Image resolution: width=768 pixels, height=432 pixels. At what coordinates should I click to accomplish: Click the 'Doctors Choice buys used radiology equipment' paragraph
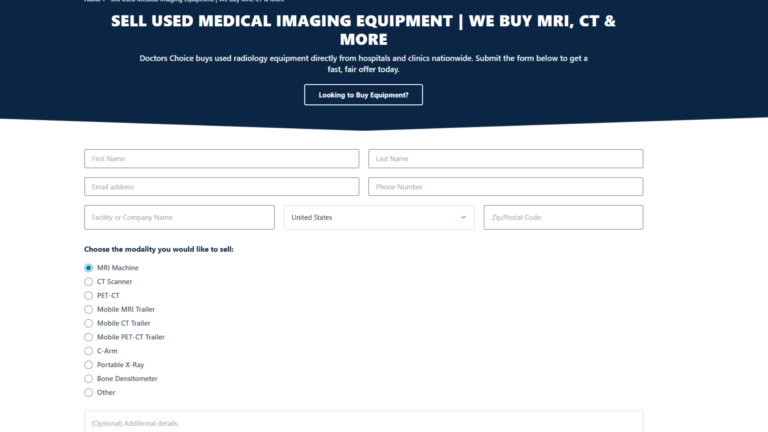coord(363,64)
